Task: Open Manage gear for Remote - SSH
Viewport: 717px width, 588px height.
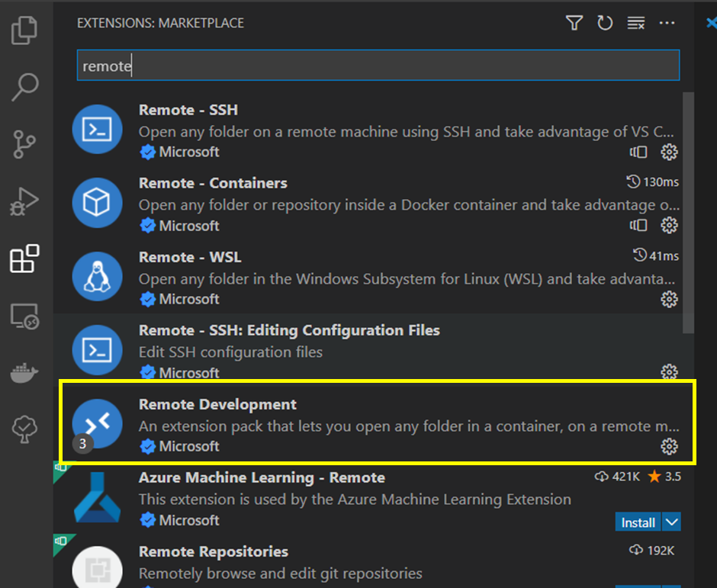Action: [669, 152]
